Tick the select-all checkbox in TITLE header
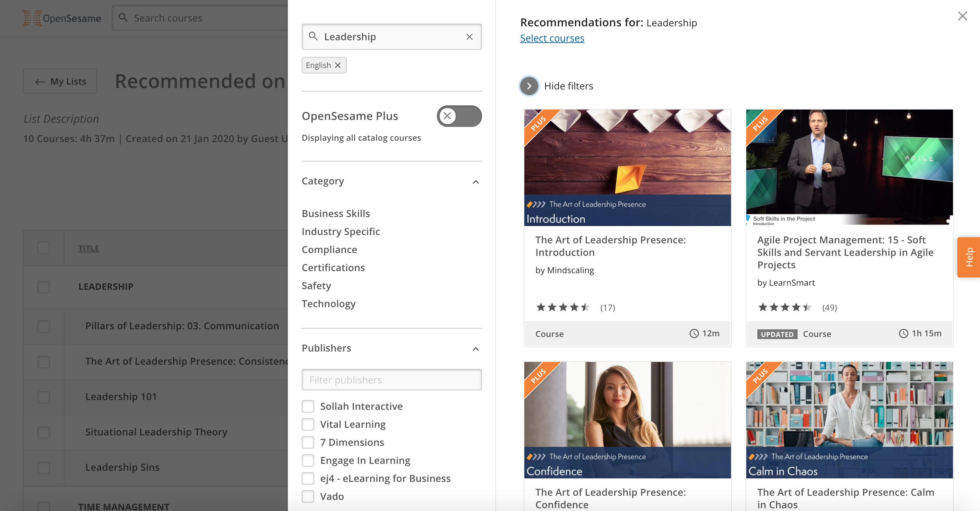Screen dimensions: 980x511 click(x=44, y=248)
